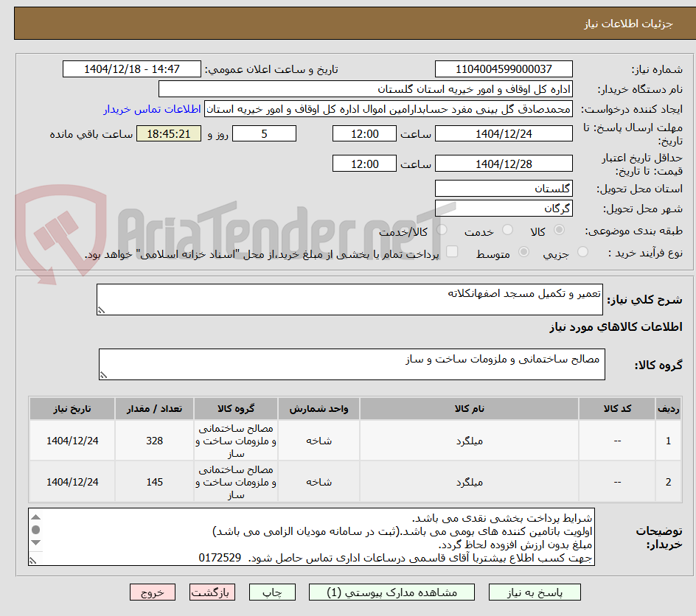Select the متوسط purchase type radio

pyautogui.click(x=523, y=252)
